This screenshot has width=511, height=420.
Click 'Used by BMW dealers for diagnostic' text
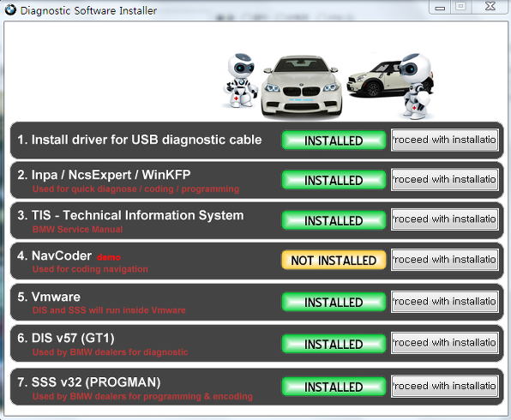[110, 352]
